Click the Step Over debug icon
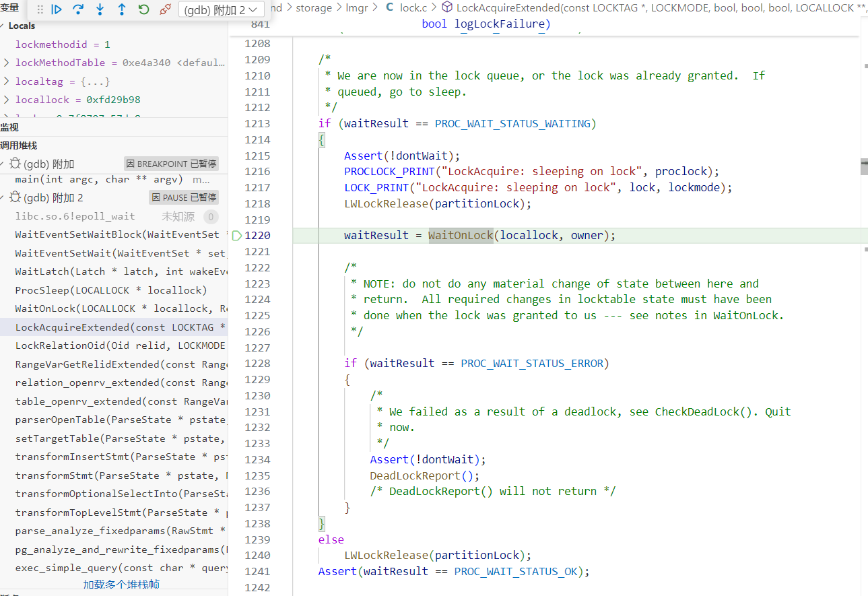 [78, 9]
